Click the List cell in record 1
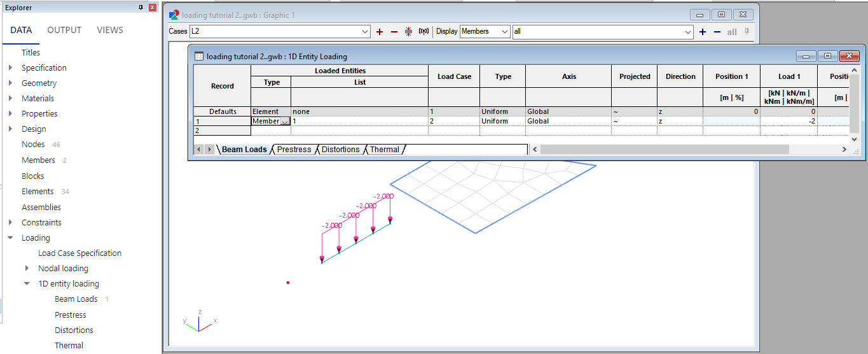Image resolution: width=868 pixels, height=354 pixels. click(359, 121)
